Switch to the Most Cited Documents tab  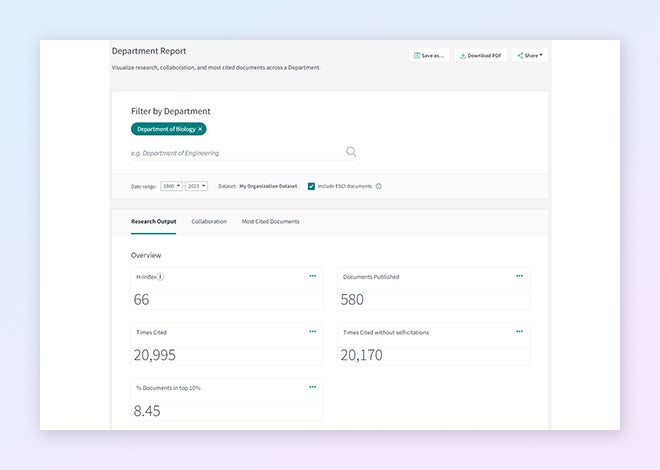270,221
